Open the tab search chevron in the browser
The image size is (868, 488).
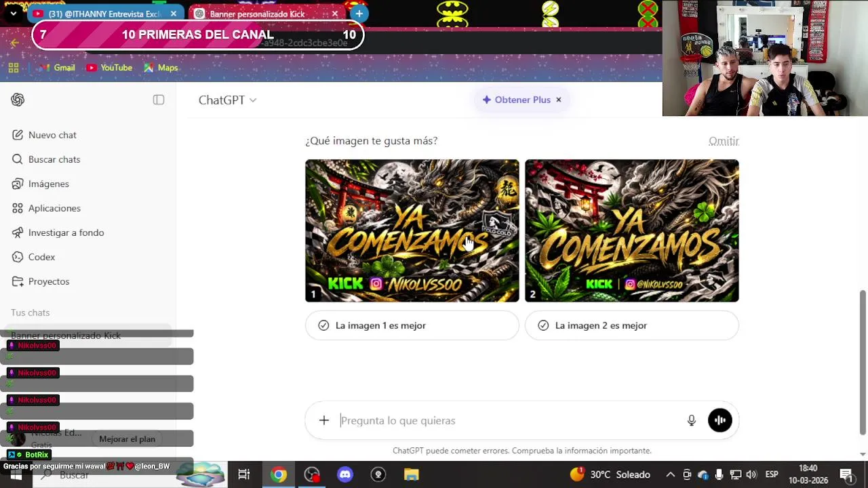coord(13,14)
